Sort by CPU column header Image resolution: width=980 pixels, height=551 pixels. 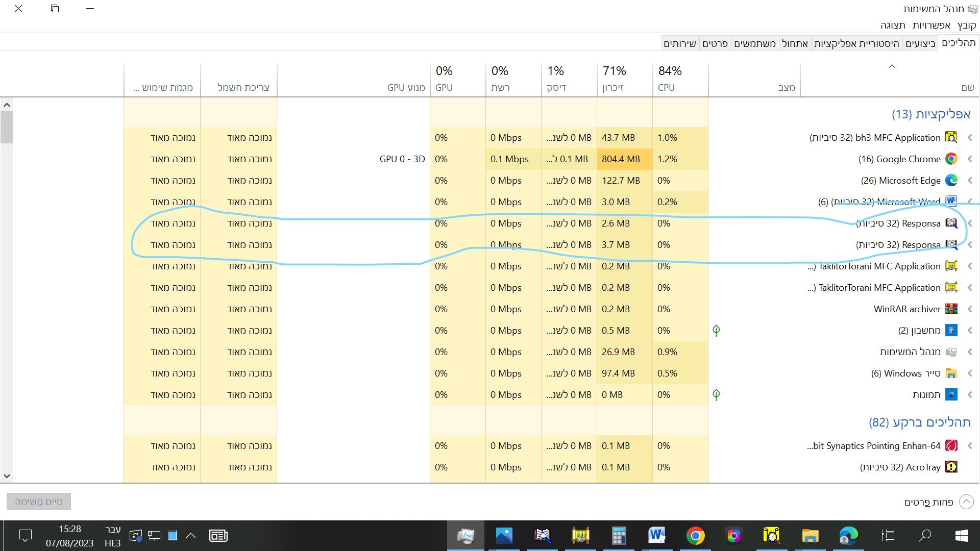[x=680, y=80]
